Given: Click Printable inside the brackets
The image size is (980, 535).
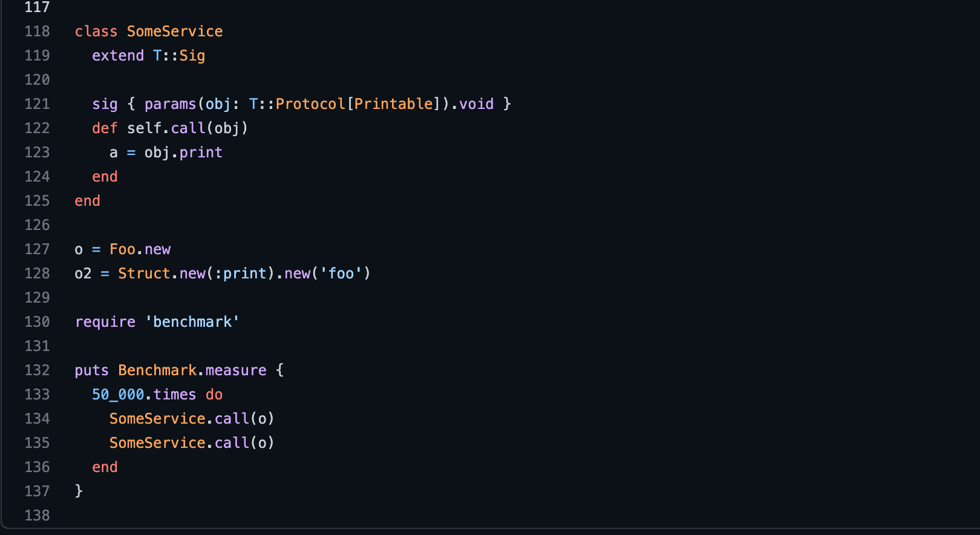Looking at the screenshot, I should pyautogui.click(x=394, y=104).
